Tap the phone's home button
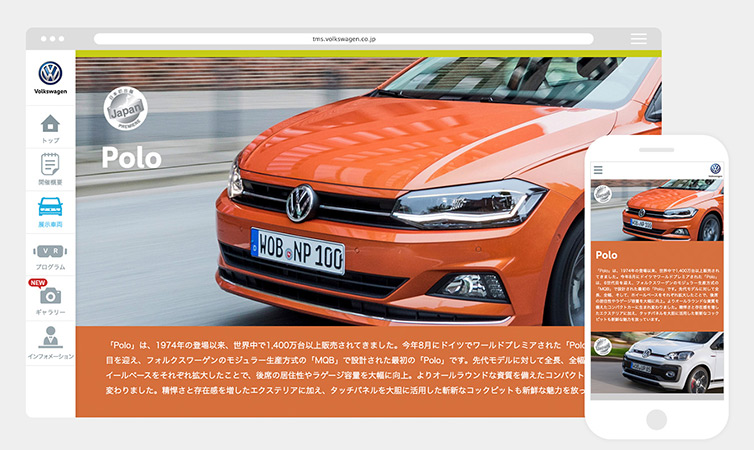The width and height of the screenshot is (754, 450). [x=656, y=419]
